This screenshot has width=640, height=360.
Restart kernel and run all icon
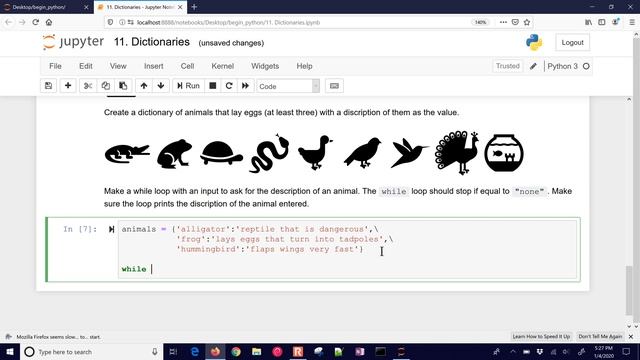click(245, 86)
